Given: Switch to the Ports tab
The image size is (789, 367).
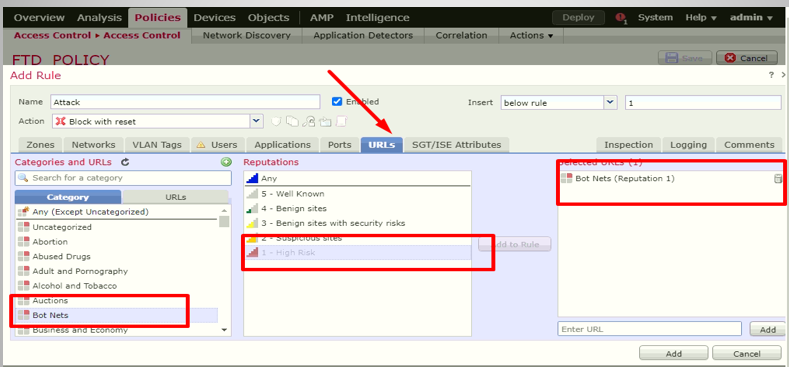Looking at the screenshot, I should [x=340, y=144].
